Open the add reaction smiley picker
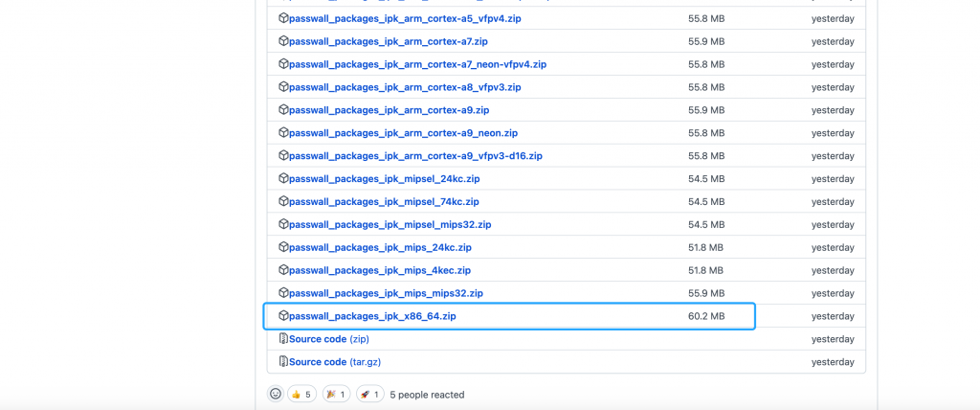The width and height of the screenshot is (980, 410). (276, 395)
